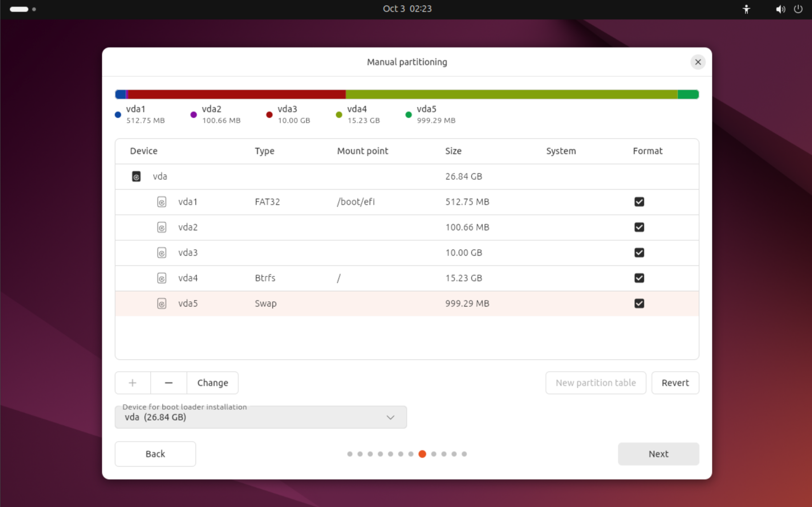Click the volume speaker icon
Screen dimensions: 812x507
780,9
